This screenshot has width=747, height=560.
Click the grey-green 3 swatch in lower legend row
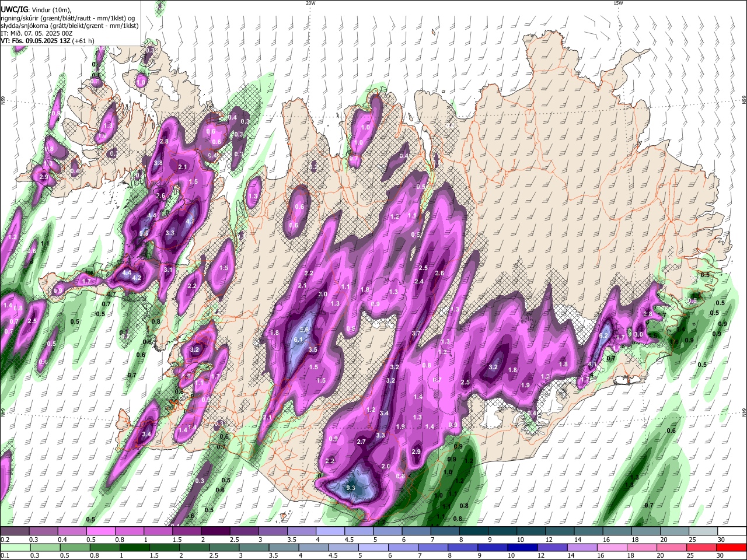tap(254, 548)
